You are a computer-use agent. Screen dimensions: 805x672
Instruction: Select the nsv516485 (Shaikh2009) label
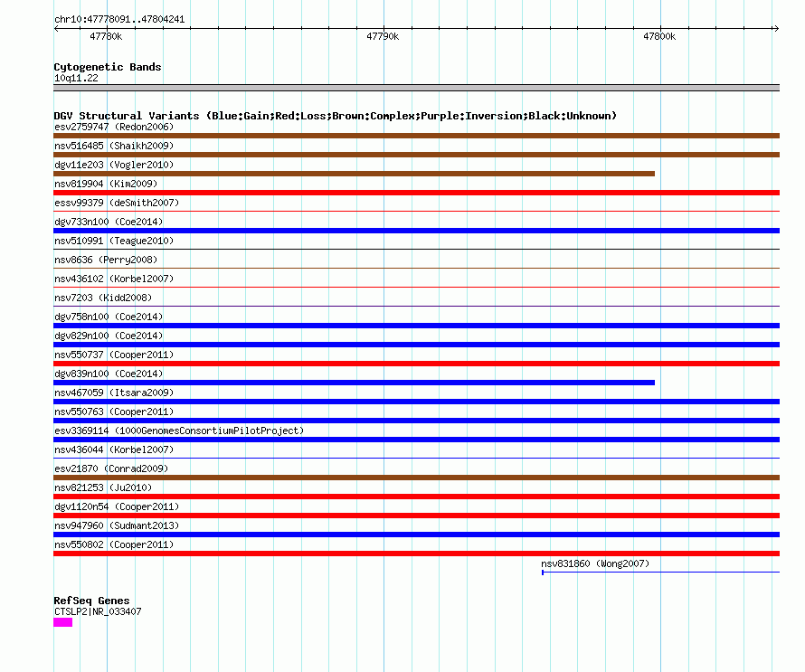coord(114,146)
